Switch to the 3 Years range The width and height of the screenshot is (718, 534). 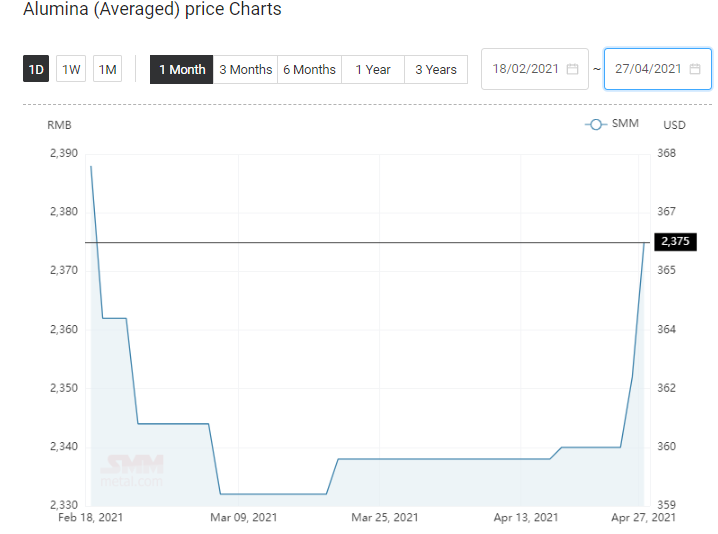point(436,70)
